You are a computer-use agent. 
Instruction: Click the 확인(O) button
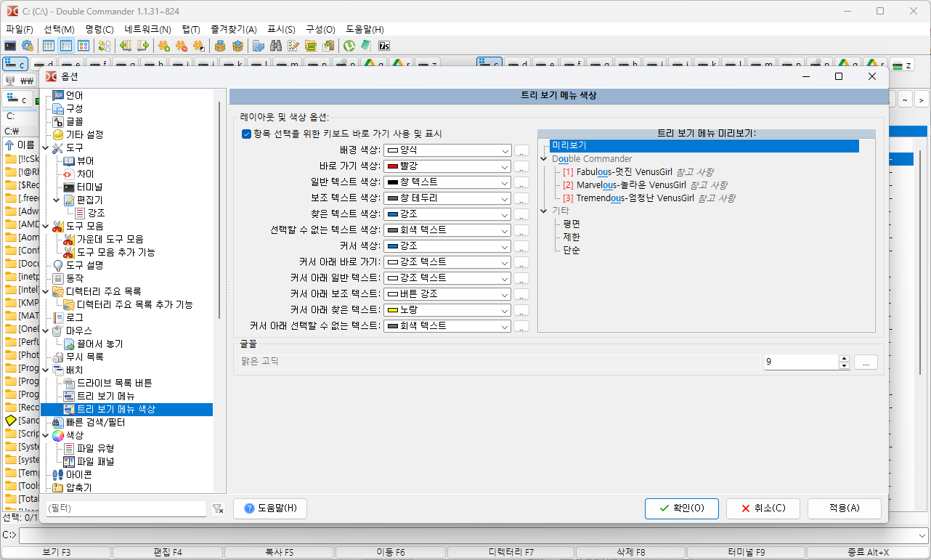pos(682,508)
